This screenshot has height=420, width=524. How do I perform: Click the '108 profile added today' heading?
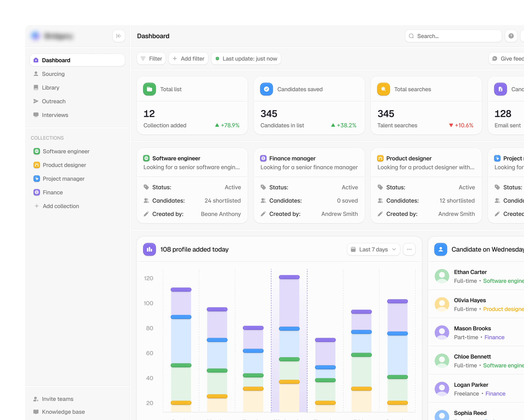[194, 250]
